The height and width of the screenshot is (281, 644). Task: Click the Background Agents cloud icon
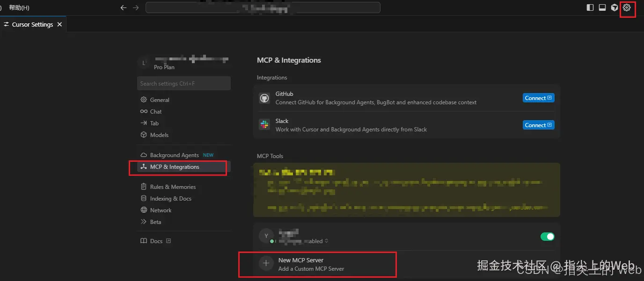[144, 155]
